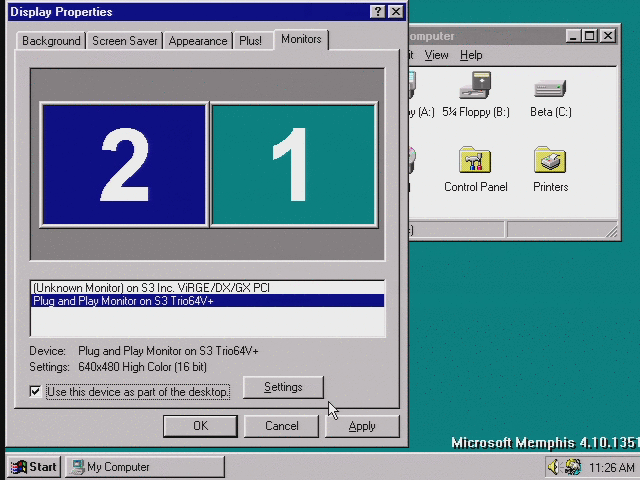This screenshot has height=480, width=640.
Task: Select Unknown Monitor on S3 ViRGE/DX/GX PCI
Action: tap(208, 288)
